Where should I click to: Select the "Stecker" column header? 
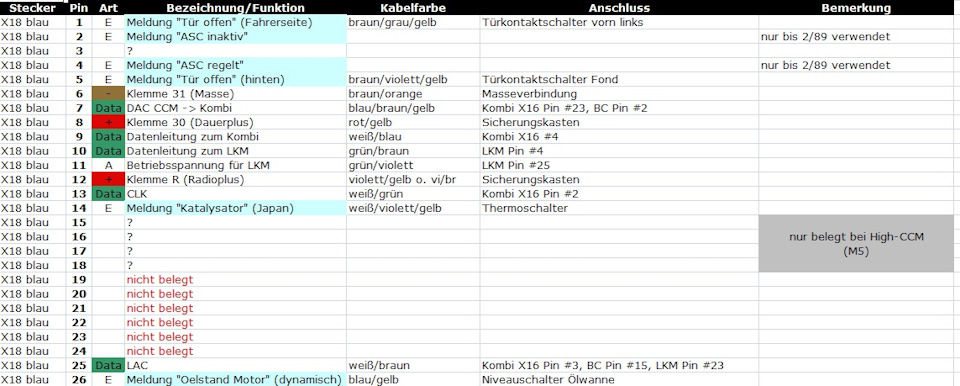click(32, 8)
